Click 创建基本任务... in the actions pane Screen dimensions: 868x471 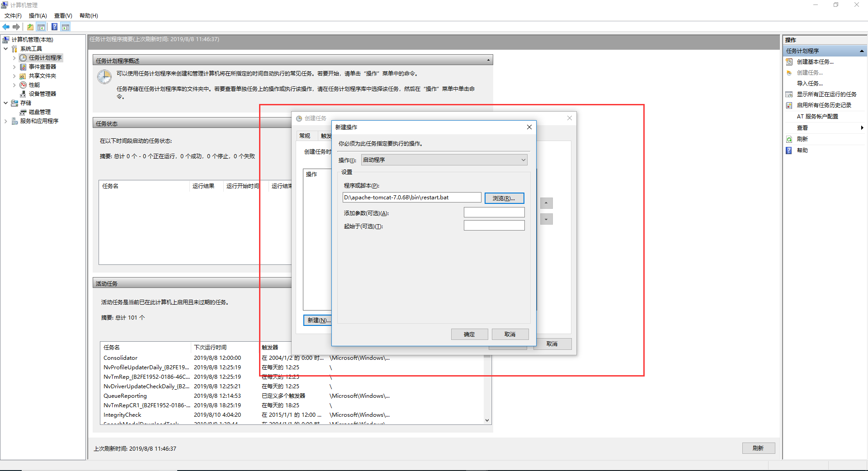[x=815, y=62]
